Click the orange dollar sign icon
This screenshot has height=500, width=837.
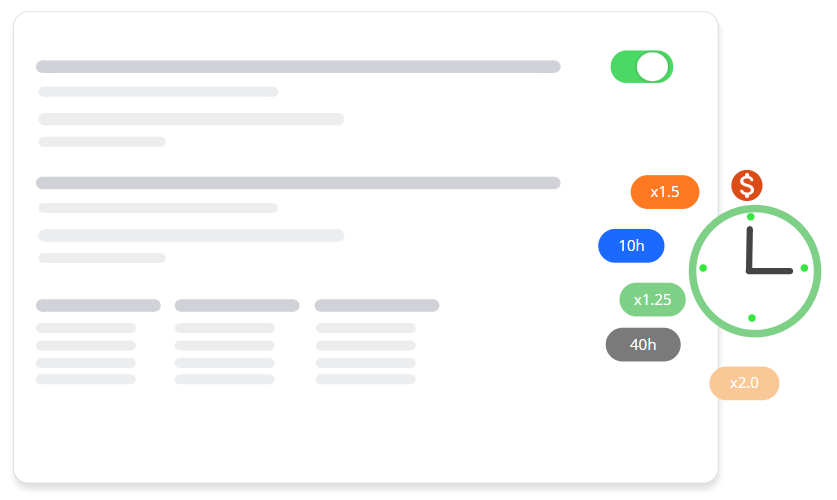pos(746,185)
